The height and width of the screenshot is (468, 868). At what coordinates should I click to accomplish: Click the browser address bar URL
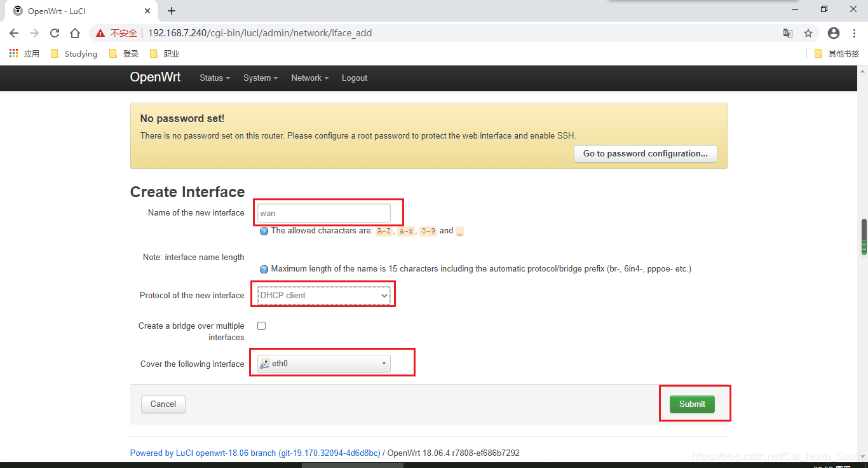(260, 33)
